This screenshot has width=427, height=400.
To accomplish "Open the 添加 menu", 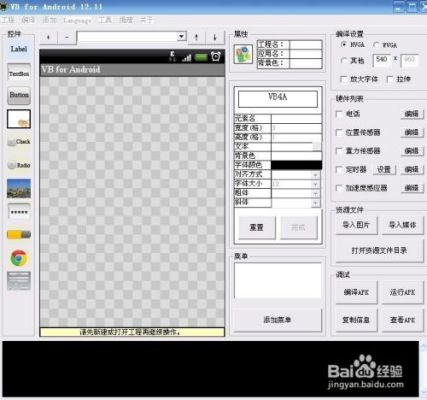I will pos(49,20).
